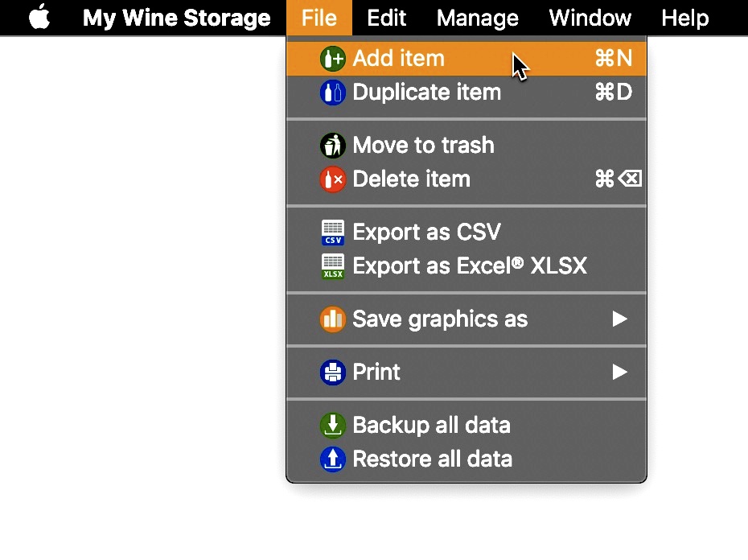Click the blue printer icon
Screen dimensions: 748x560
point(332,373)
